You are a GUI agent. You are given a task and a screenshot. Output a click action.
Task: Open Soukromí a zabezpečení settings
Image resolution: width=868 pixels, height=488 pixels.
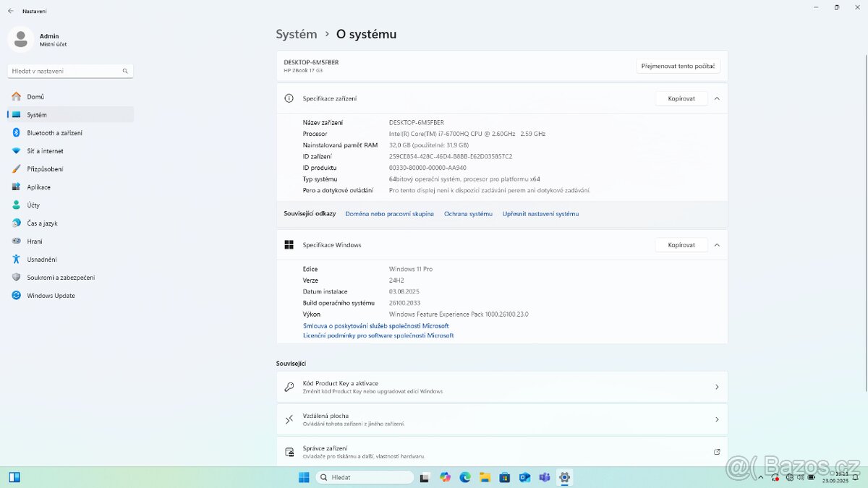click(61, 278)
